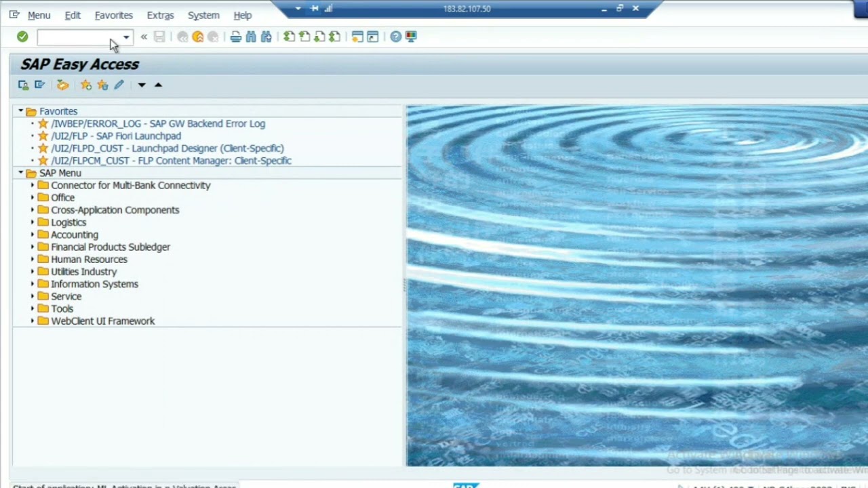Image resolution: width=868 pixels, height=488 pixels.
Task: Click the Add to Favorites star icon
Action: [x=86, y=85]
